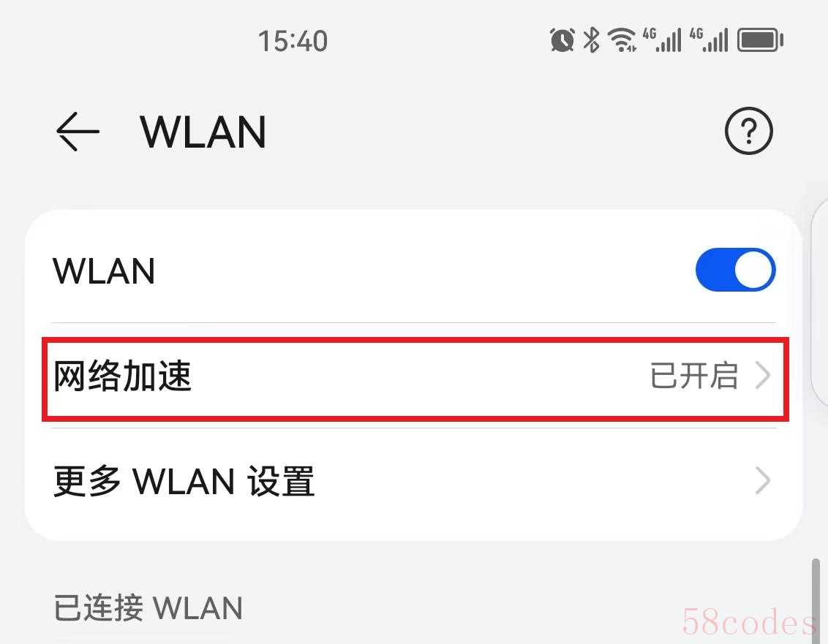Click the vertical scrollbar on right edge
This screenshot has height=644, width=828.
coord(816,600)
